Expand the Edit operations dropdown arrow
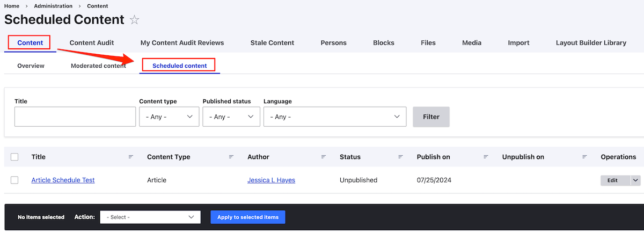Screen dimensions: 644x232 pos(635,180)
